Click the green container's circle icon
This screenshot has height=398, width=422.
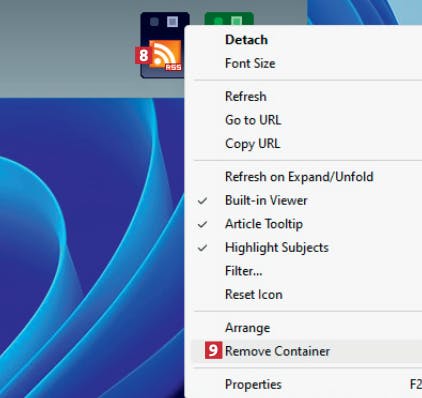click(x=218, y=22)
